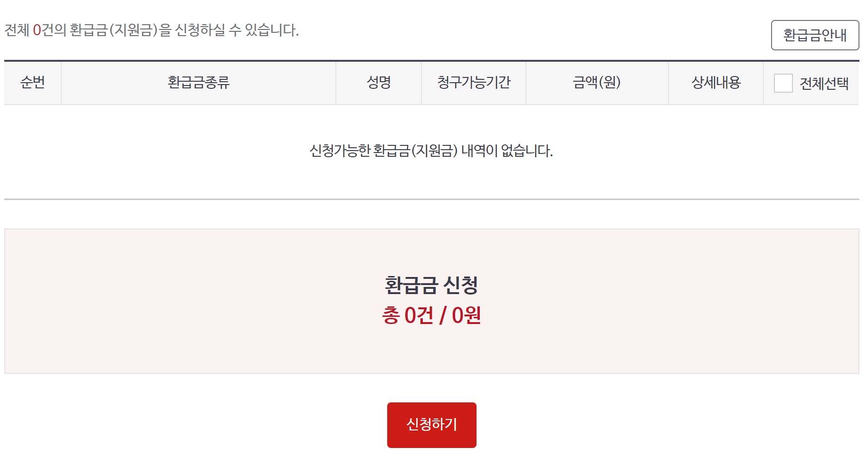This screenshot has width=868, height=467.
Task: Select the 상세내용 column header
Action: [715, 83]
